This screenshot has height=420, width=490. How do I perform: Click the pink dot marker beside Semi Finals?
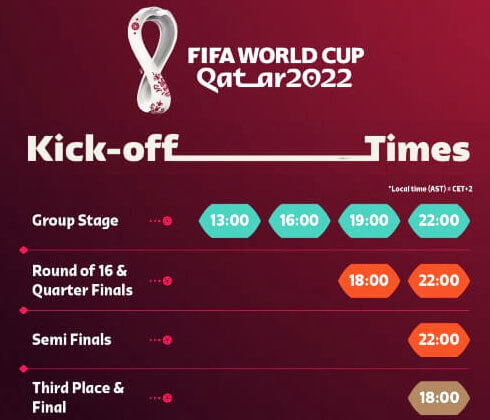click(x=167, y=340)
